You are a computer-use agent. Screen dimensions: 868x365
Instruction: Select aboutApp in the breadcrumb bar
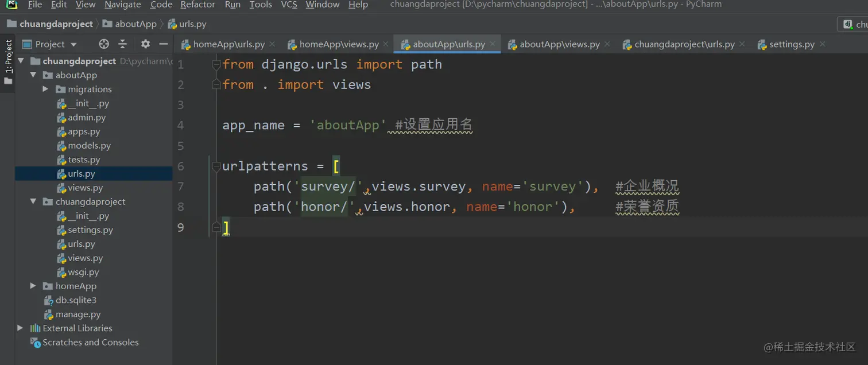130,24
